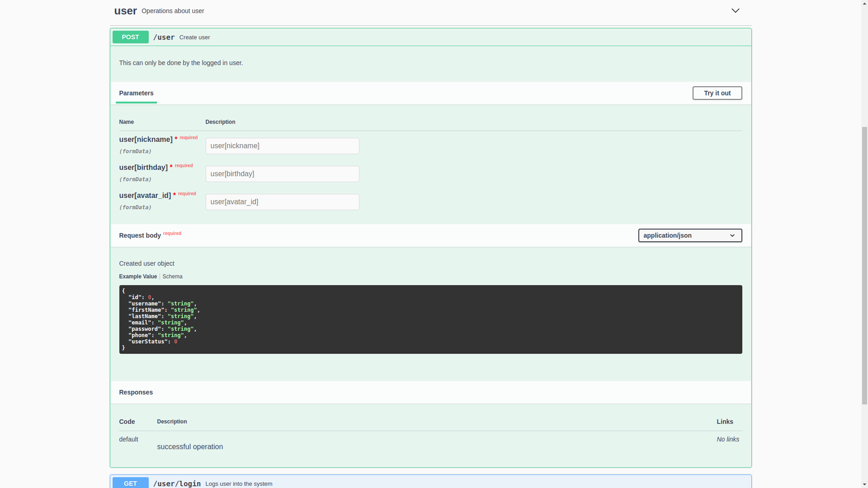This screenshot has width=868, height=488.
Task: Open the application/json content type dropdown
Action: 690,236
